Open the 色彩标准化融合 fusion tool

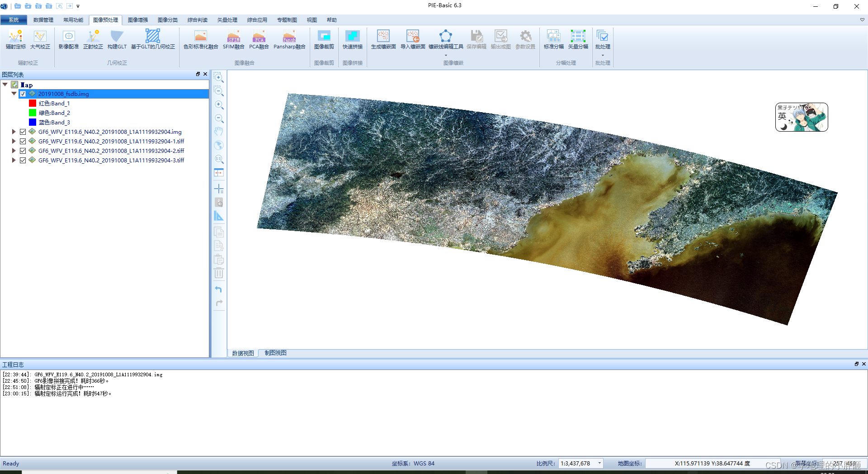click(x=201, y=39)
